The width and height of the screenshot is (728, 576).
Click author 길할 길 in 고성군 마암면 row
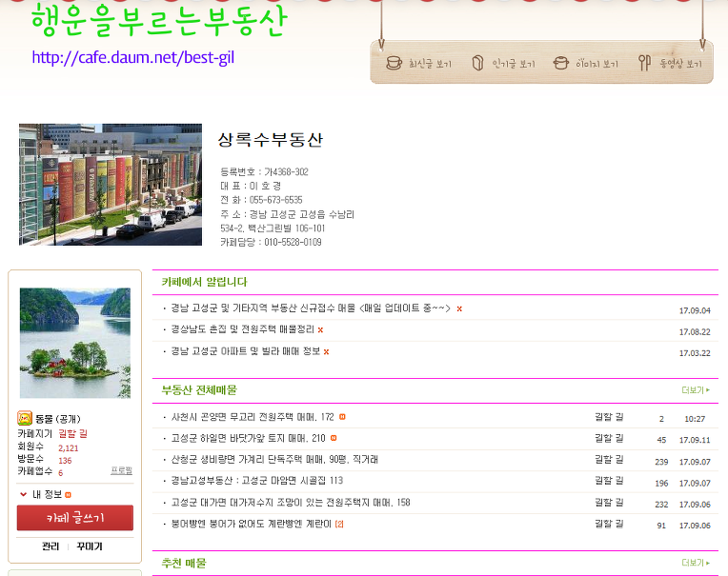609,481
